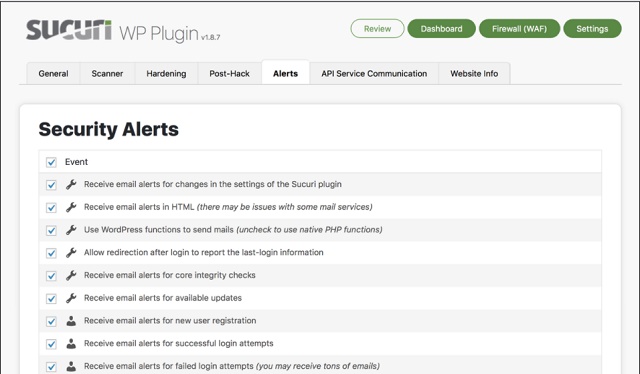
Task: Open API Service Communication tab
Action: pos(374,73)
